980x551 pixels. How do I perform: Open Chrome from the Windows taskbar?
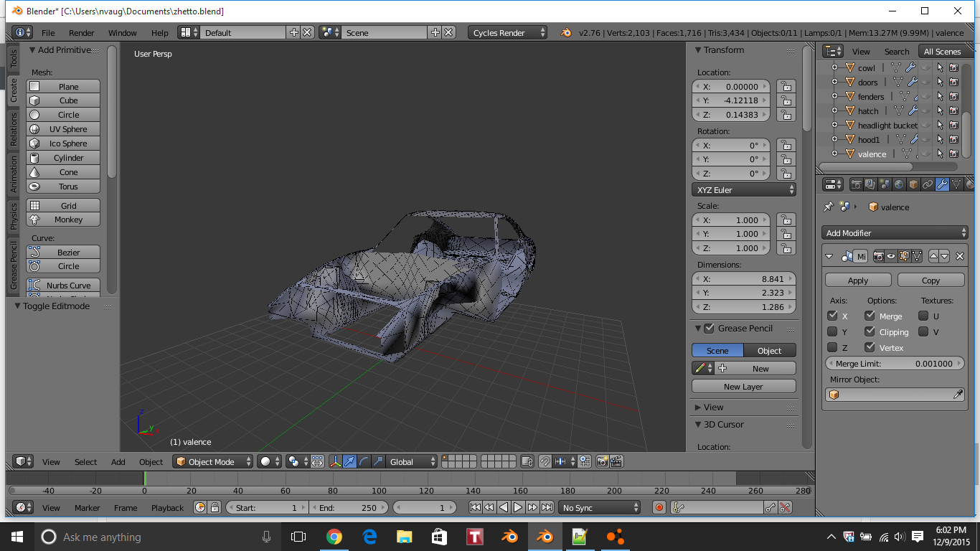[x=334, y=537]
